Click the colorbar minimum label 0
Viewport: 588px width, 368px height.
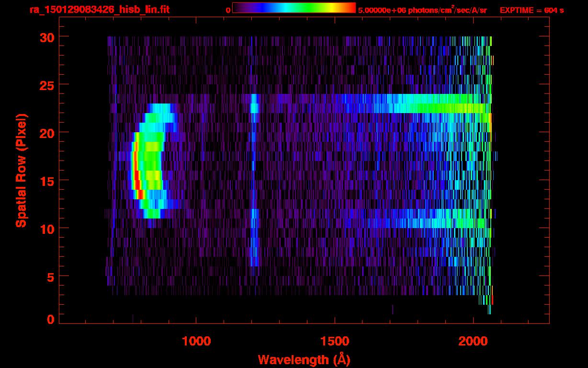228,11
